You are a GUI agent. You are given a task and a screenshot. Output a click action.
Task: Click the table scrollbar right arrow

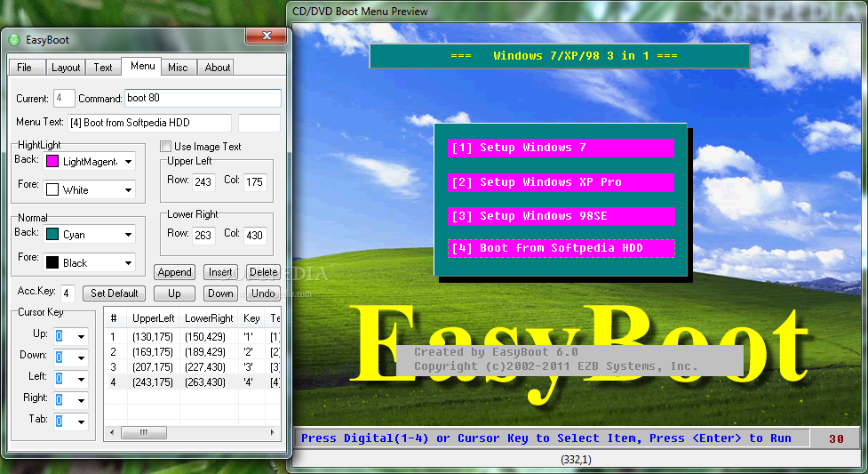tap(273, 432)
